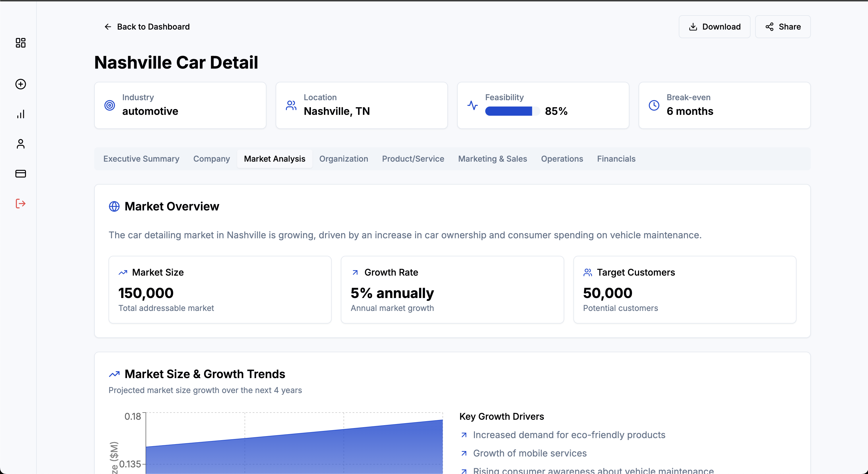Click arrow icon beside eco-friendly products
The width and height of the screenshot is (868, 474).
[x=464, y=435]
